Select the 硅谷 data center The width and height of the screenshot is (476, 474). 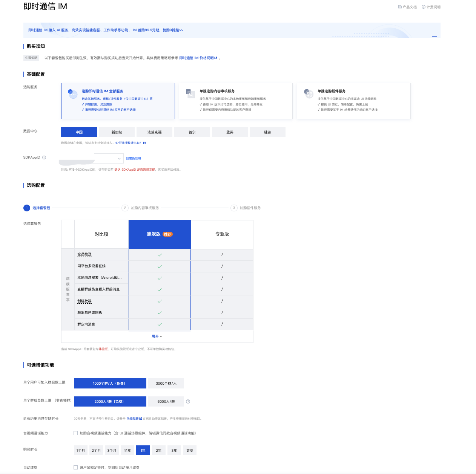[268, 132]
